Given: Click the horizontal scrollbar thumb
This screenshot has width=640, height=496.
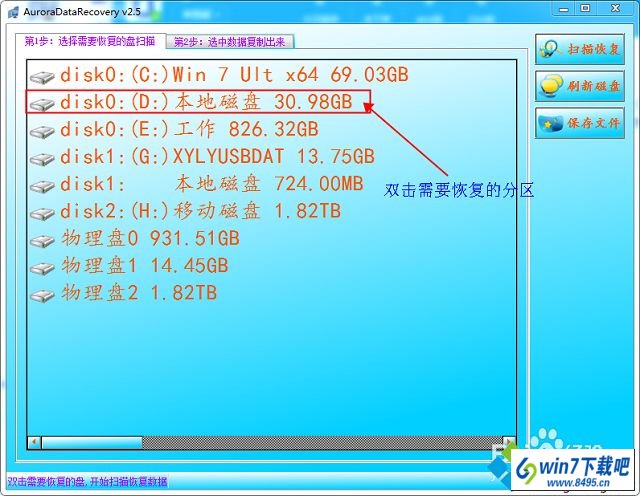Looking at the screenshot, I should [x=92, y=443].
